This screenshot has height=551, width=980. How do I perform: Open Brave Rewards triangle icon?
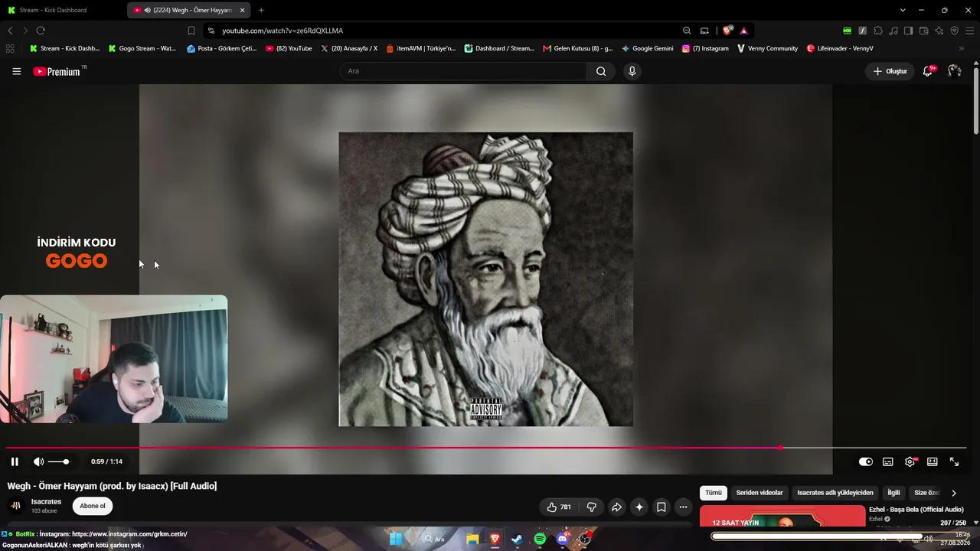743,31
